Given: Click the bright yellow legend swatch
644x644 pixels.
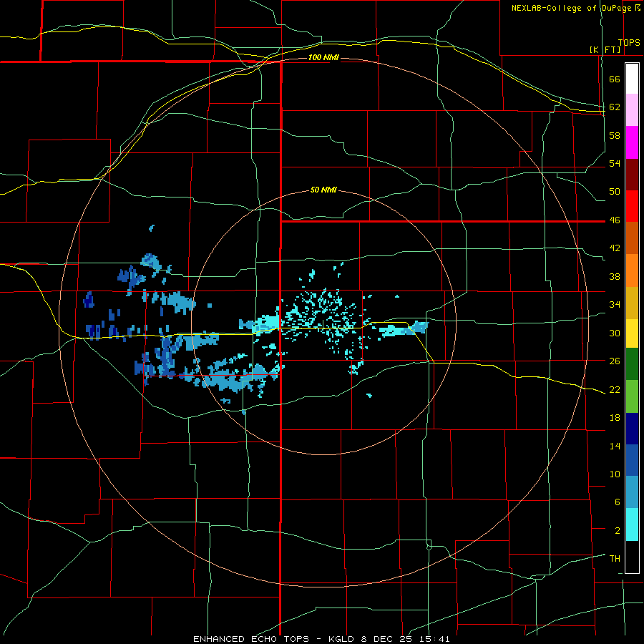Looking at the screenshot, I should coord(632,333).
